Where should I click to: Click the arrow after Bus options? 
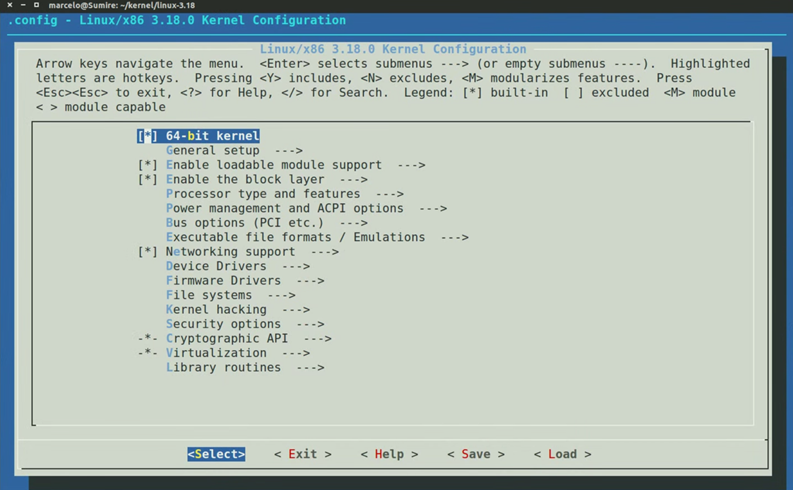354,223
